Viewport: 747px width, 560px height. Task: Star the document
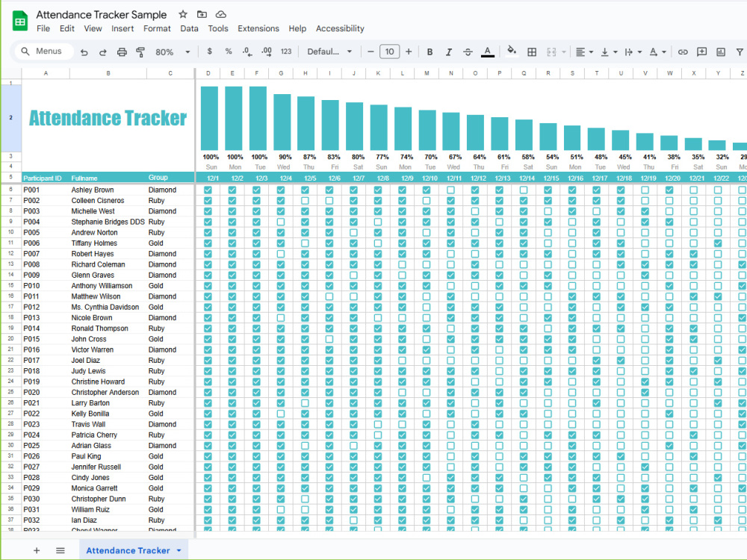pyautogui.click(x=183, y=14)
